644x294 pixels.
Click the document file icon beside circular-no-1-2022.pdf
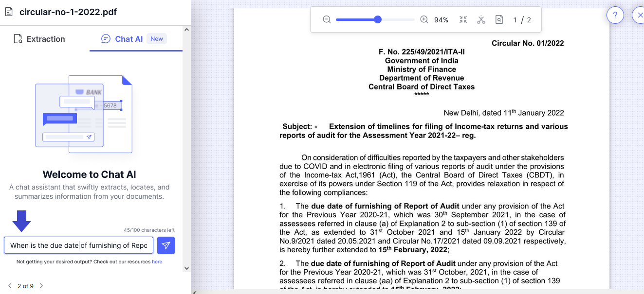tap(9, 12)
